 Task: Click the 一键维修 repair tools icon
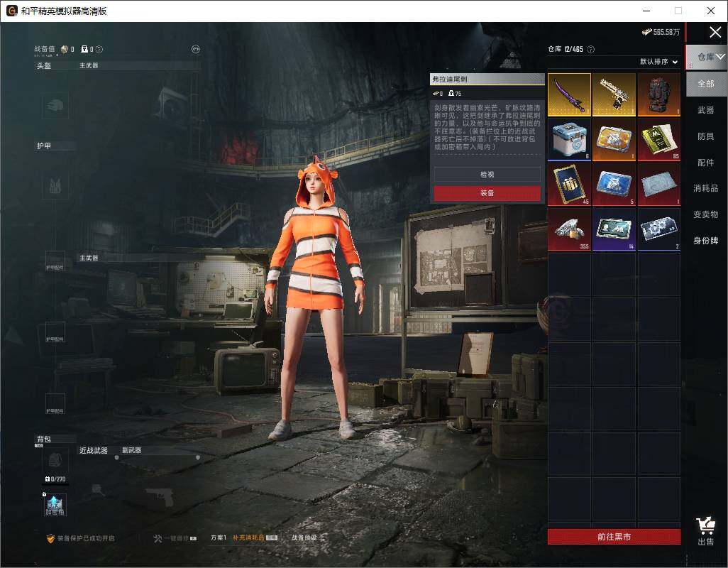click(158, 538)
